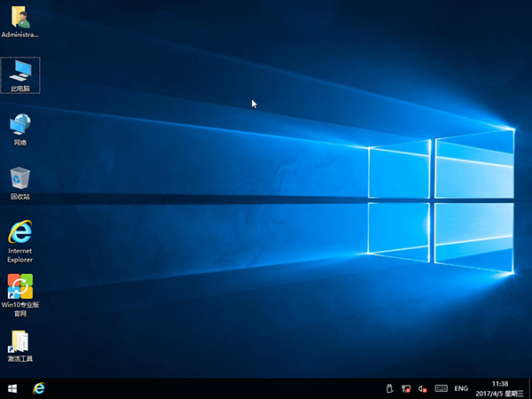Viewport: 532px width, 399px height.
Task: Open the touch keyboard from the taskbar
Action: [441, 388]
